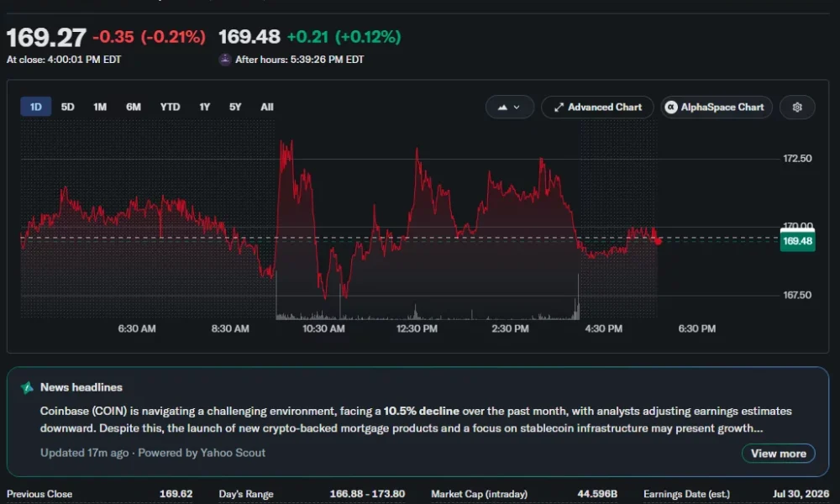Screen dimensions: 840x504
Task: Click the -0.35 (-0.21%) change text
Action: click(149, 37)
